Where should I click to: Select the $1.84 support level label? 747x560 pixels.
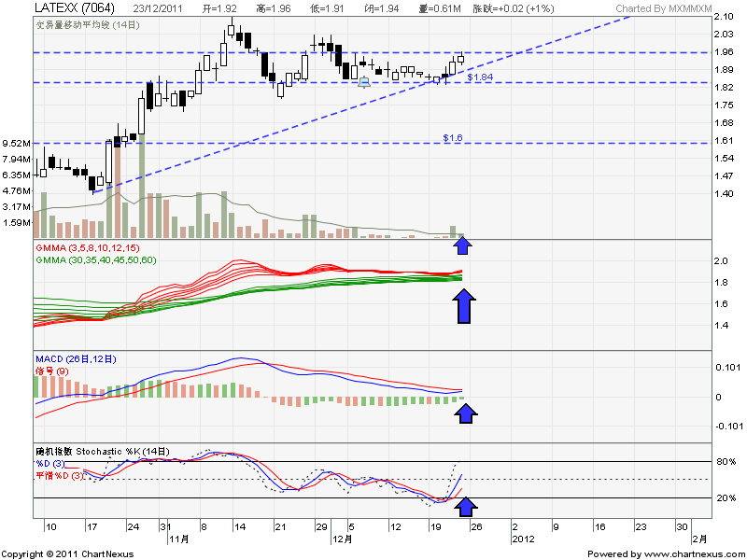[x=479, y=77]
